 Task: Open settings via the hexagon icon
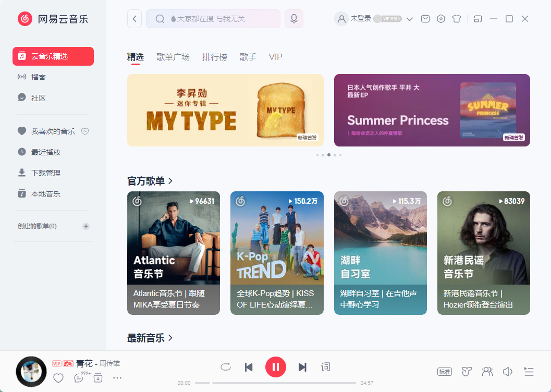pos(440,19)
